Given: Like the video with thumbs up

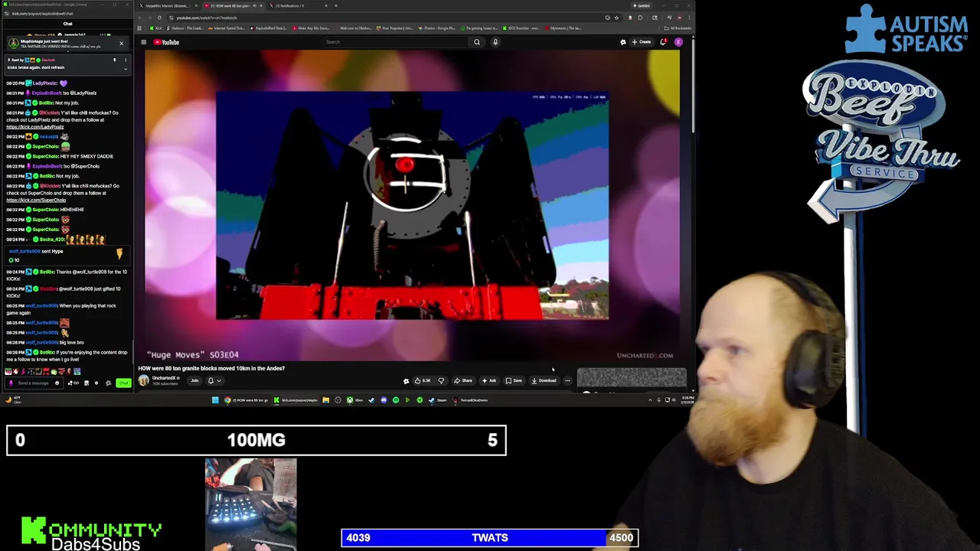Looking at the screenshot, I should [x=422, y=380].
